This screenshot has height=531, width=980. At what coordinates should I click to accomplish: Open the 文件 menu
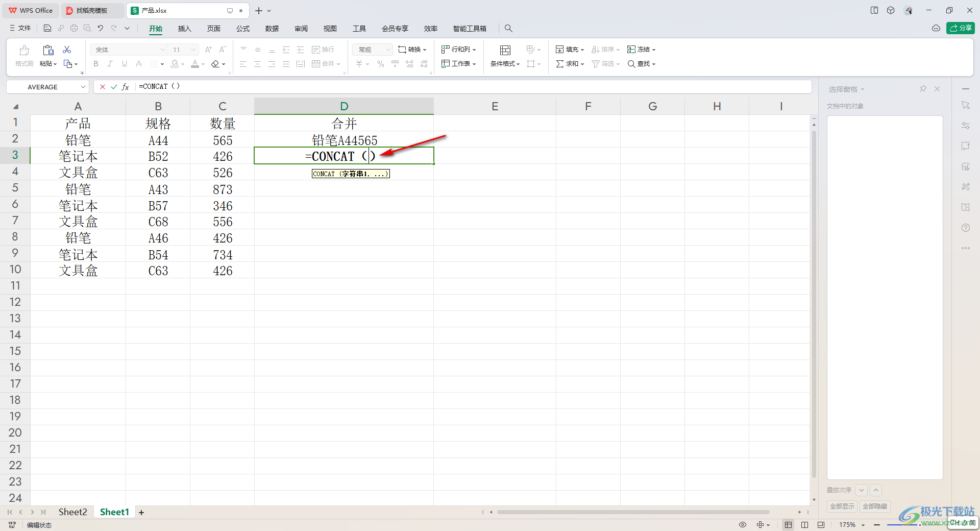point(20,28)
